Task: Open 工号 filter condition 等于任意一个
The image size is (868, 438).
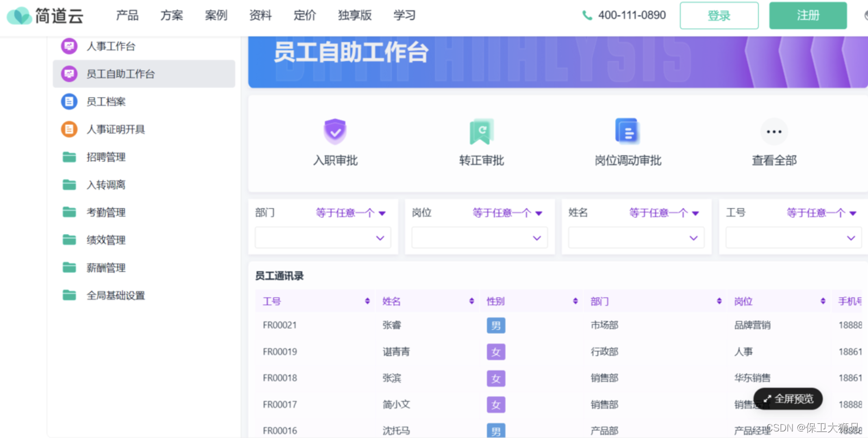Action: (821, 212)
